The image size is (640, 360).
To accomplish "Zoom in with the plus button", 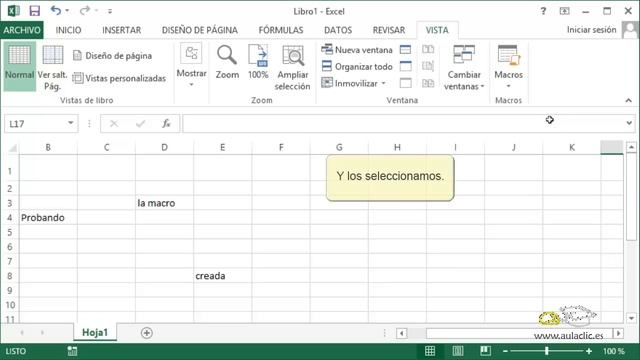I will [x=589, y=351].
